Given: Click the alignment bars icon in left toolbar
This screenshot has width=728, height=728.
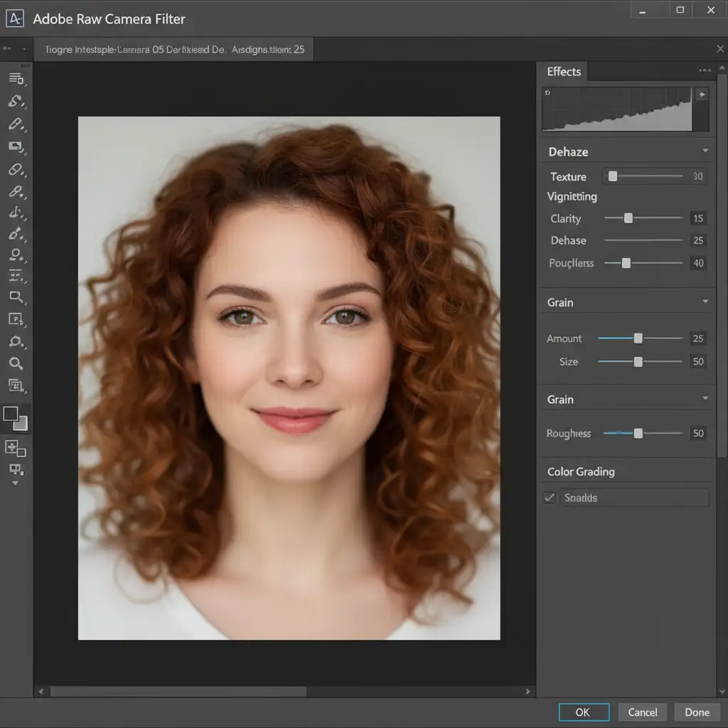Looking at the screenshot, I should pos(16,276).
